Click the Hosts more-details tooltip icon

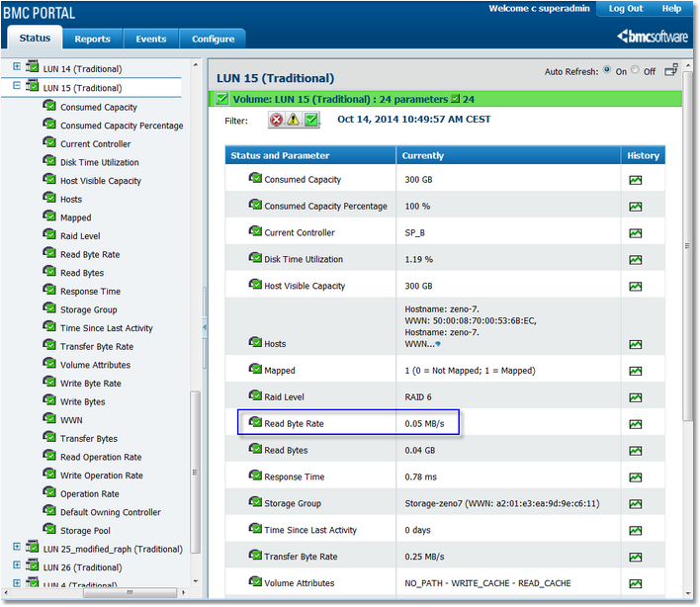tap(438, 344)
